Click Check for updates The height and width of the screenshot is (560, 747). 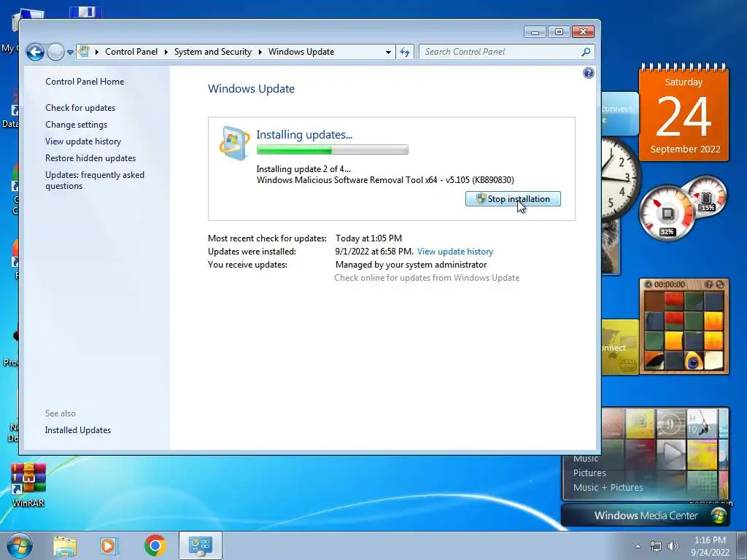[80, 108]
